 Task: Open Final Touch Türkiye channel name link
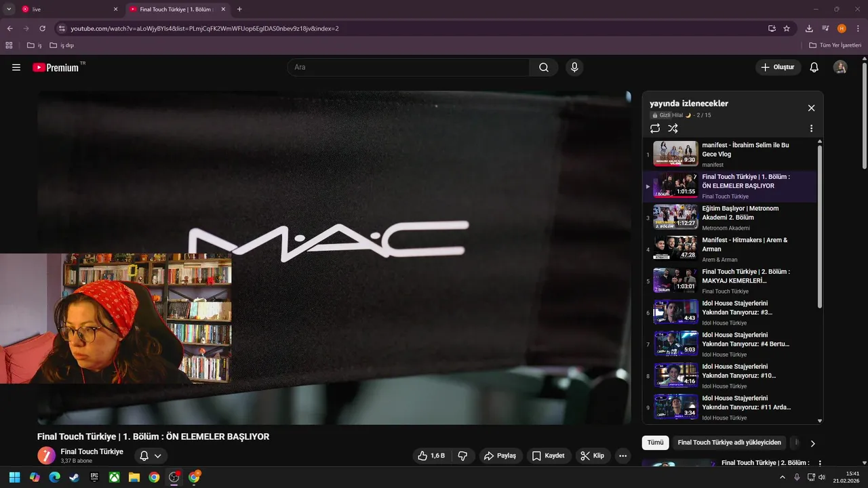tap(92, 451)
